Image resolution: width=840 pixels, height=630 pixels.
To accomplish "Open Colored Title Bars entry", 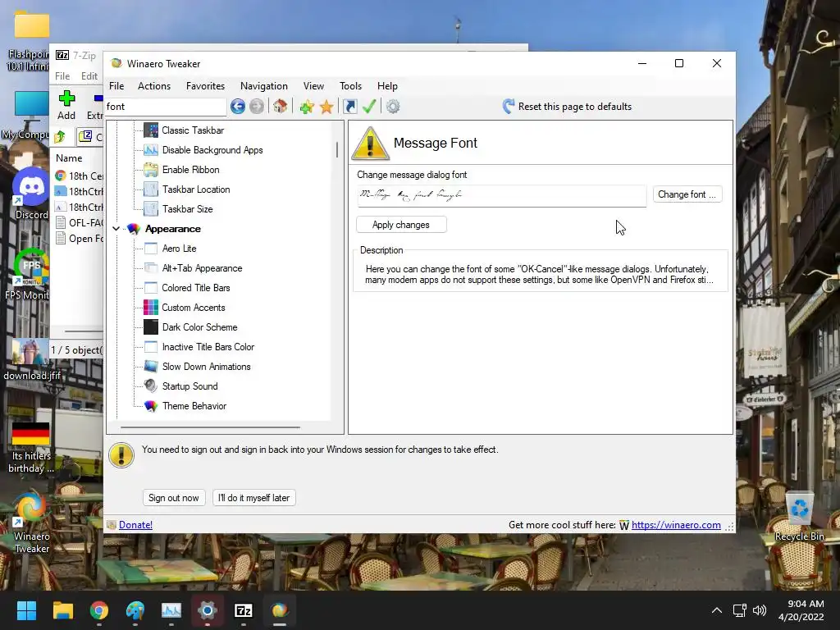I will (195, 288).
